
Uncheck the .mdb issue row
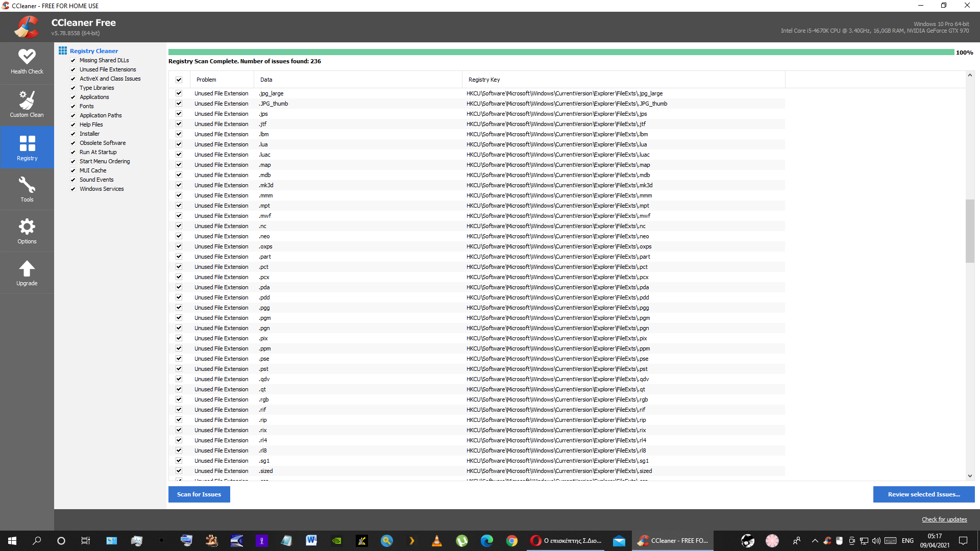coord(179,175)
